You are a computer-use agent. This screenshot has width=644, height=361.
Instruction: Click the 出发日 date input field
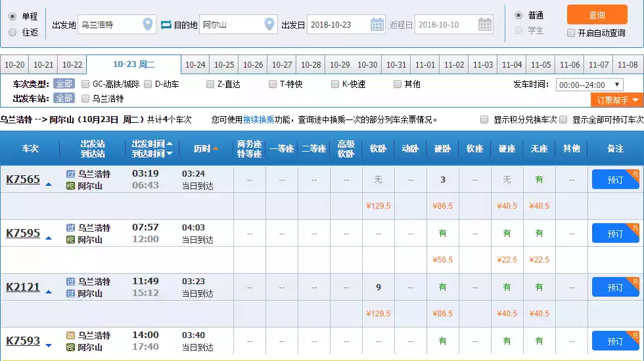click(x=338, y=25)
